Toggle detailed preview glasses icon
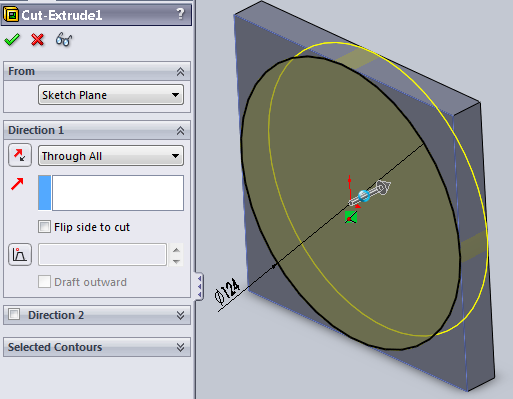513x399 pixels. click(64, 40)
